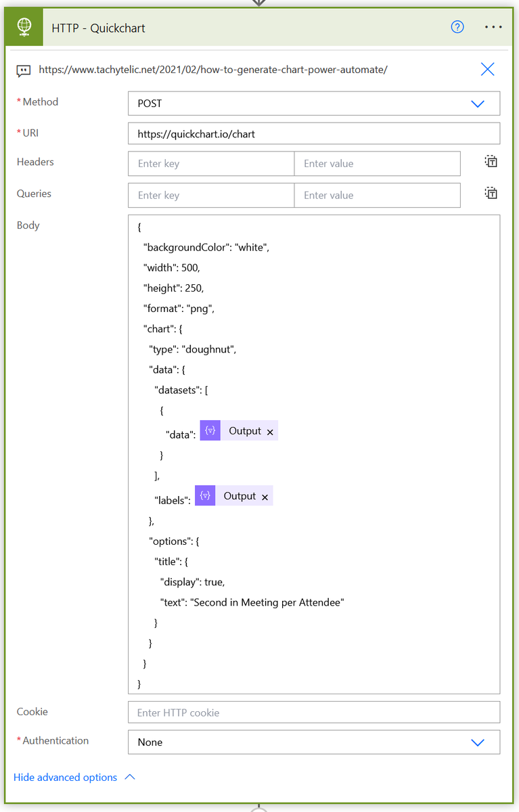
Task: Remove the data Output token
Action: point(270,432)
